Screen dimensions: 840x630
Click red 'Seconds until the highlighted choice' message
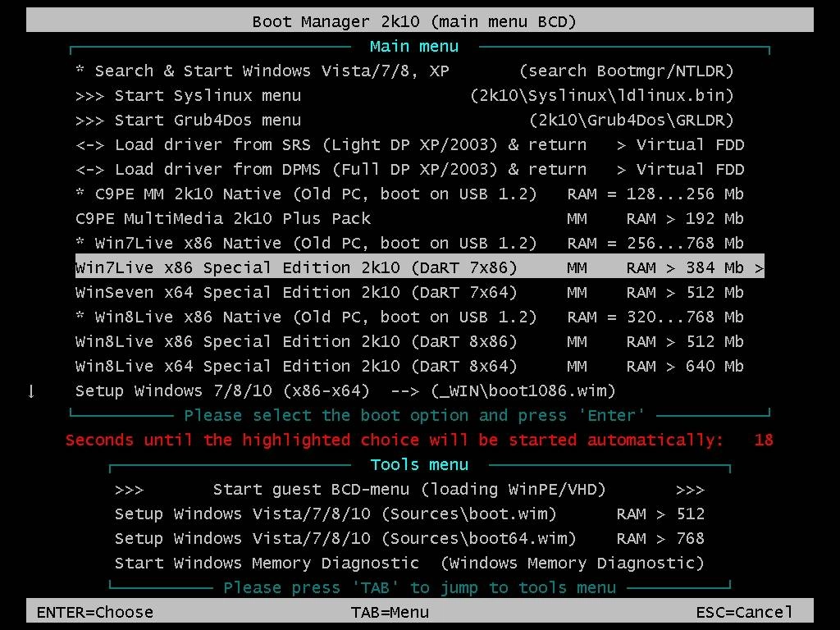point(395,440)
